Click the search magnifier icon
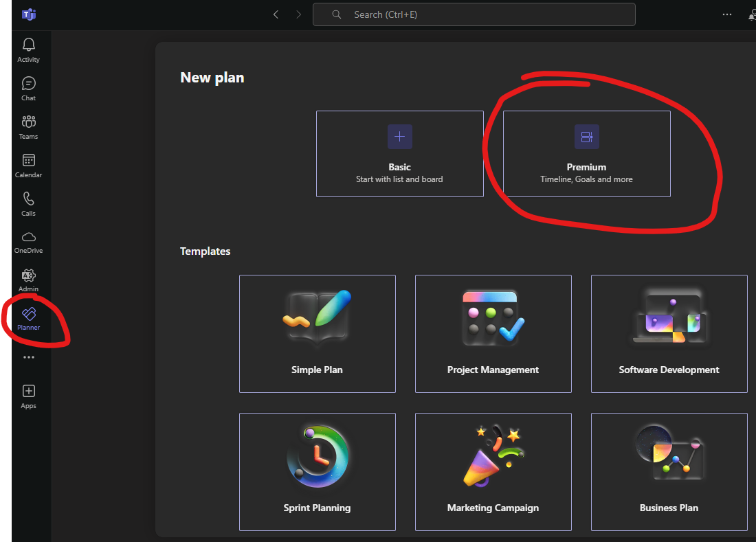756x542 pixels. pos(337,15)
